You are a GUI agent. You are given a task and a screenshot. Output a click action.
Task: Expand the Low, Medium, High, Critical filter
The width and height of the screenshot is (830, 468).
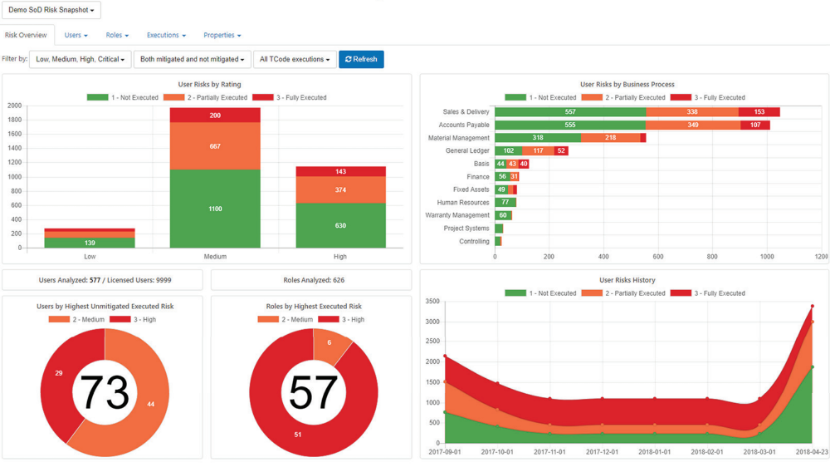pos(80,59)
